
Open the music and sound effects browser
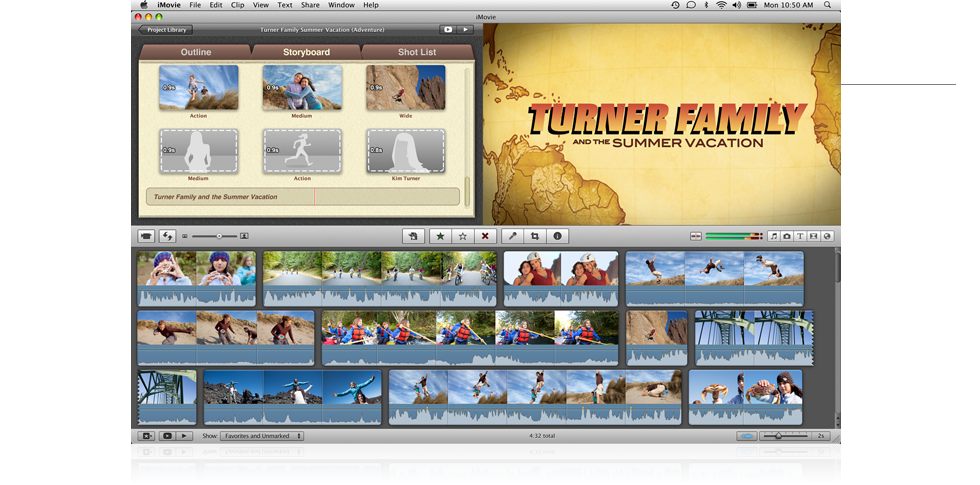point(773,236)
